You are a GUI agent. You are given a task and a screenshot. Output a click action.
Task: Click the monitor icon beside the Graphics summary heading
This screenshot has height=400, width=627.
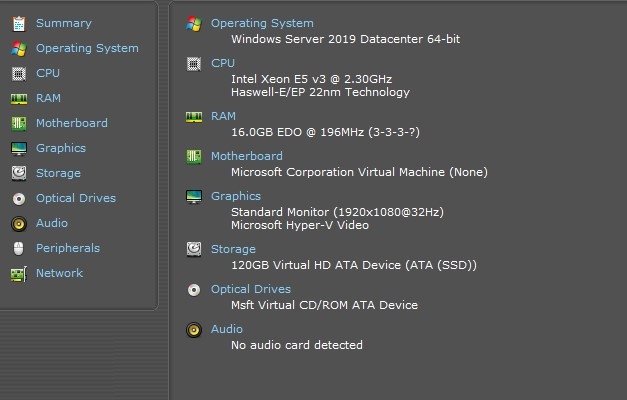(194, 197)
